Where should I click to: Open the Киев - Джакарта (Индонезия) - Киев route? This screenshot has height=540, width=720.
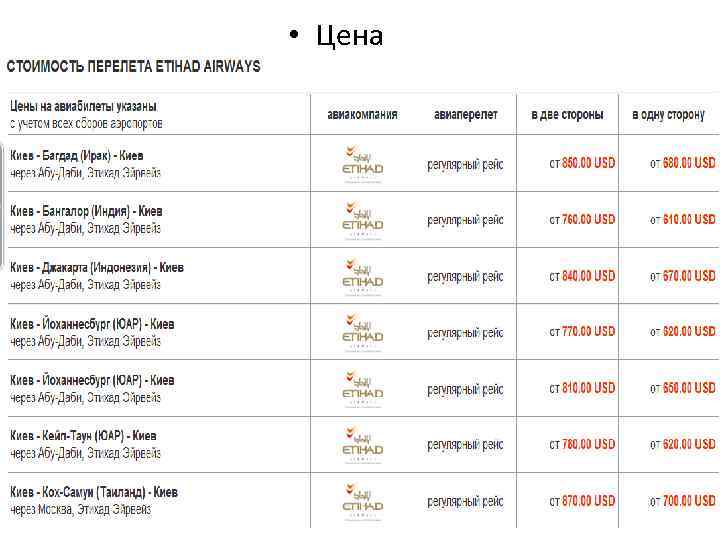tap(97, 268)
